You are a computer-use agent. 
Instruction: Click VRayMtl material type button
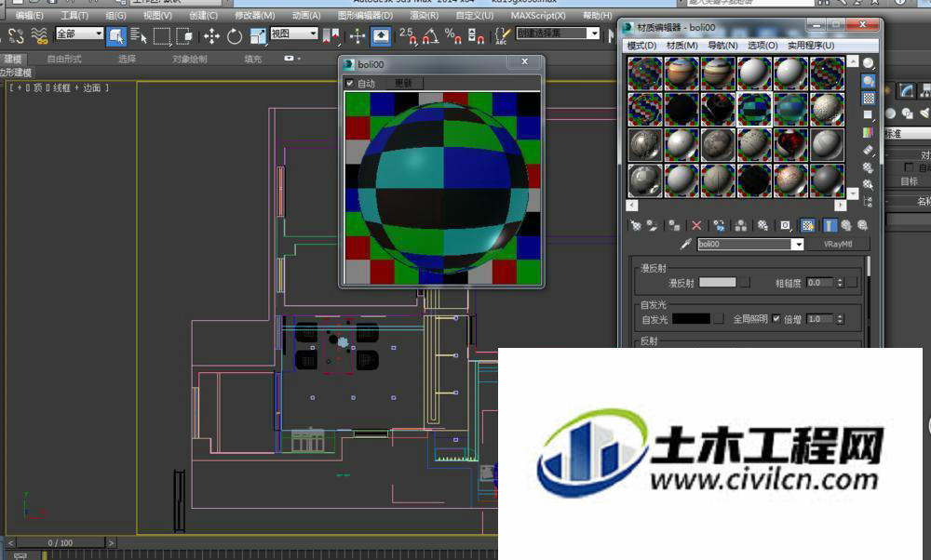(x=839, y=244)
